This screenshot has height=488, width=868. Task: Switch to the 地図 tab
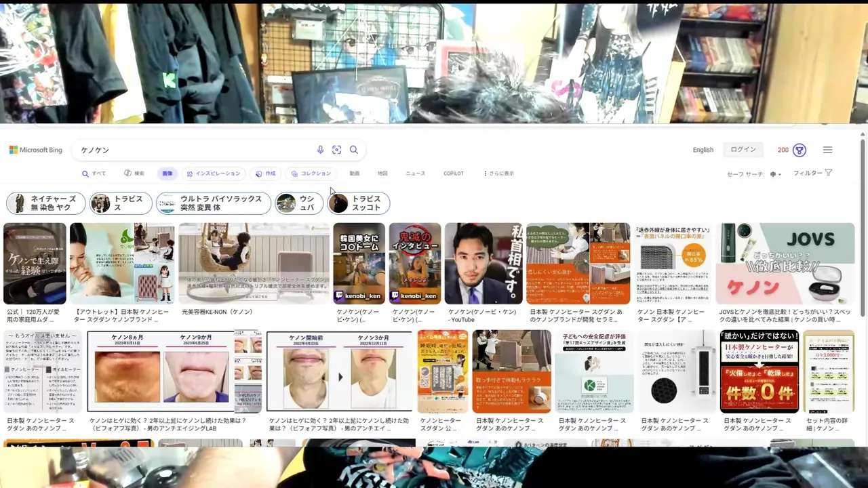coord(382,174)
